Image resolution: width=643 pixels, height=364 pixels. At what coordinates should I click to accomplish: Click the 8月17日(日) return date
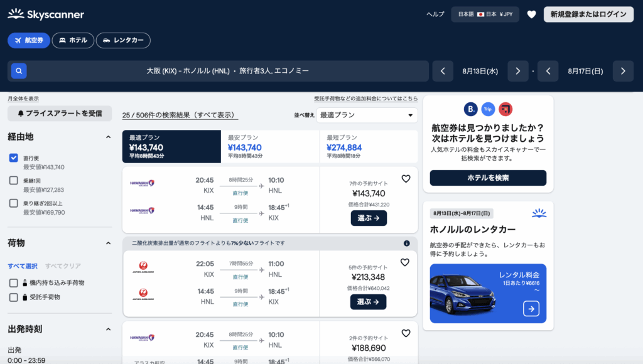click(586, 71)
